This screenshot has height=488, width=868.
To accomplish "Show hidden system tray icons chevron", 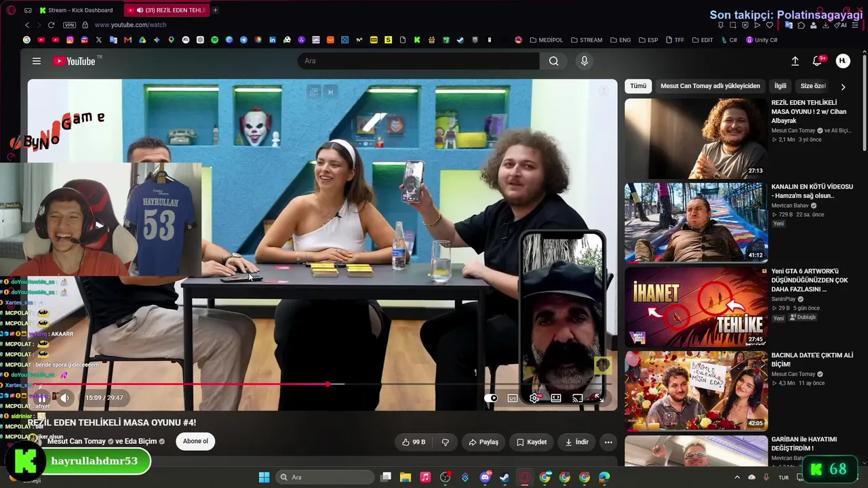I will 737,477.
